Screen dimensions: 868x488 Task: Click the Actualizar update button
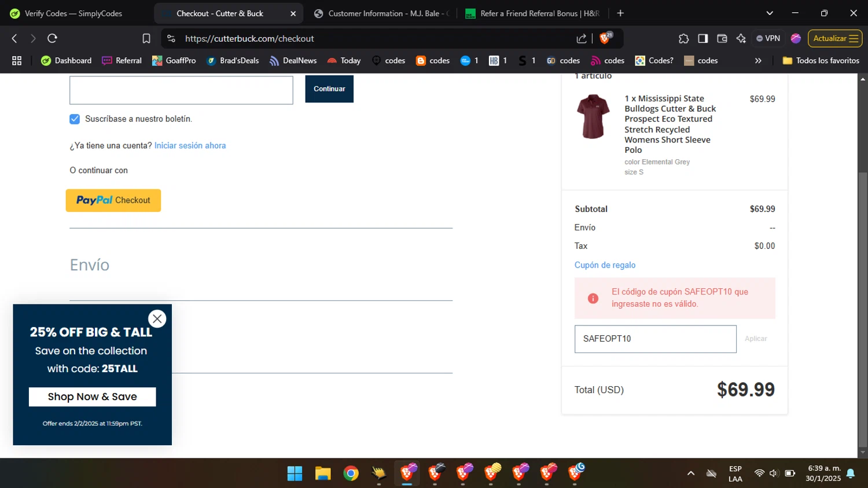(835, 38)
